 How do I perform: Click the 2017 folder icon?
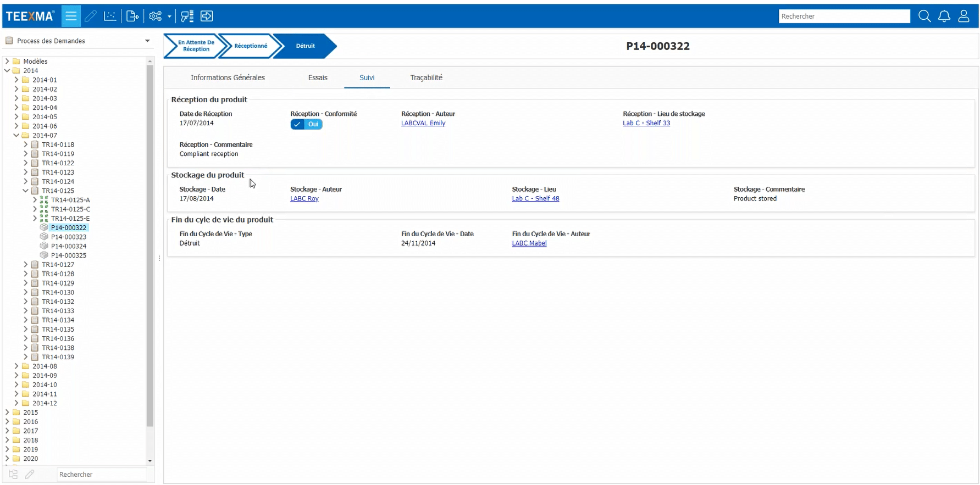(x=16, y=431)
